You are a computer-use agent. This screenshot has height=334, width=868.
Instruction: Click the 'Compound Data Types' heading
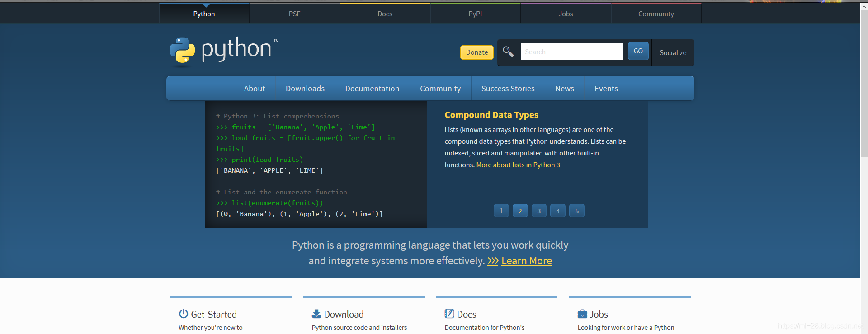491,115
